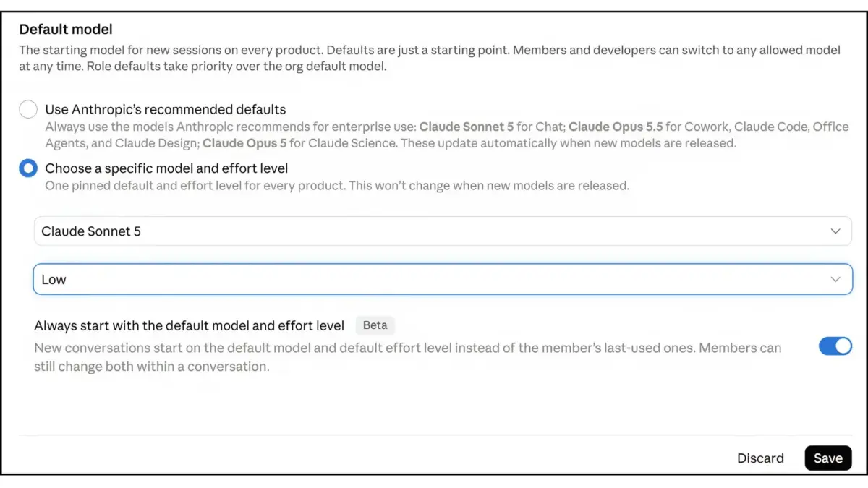Disable the always start with default model switch

coord(835,346)
